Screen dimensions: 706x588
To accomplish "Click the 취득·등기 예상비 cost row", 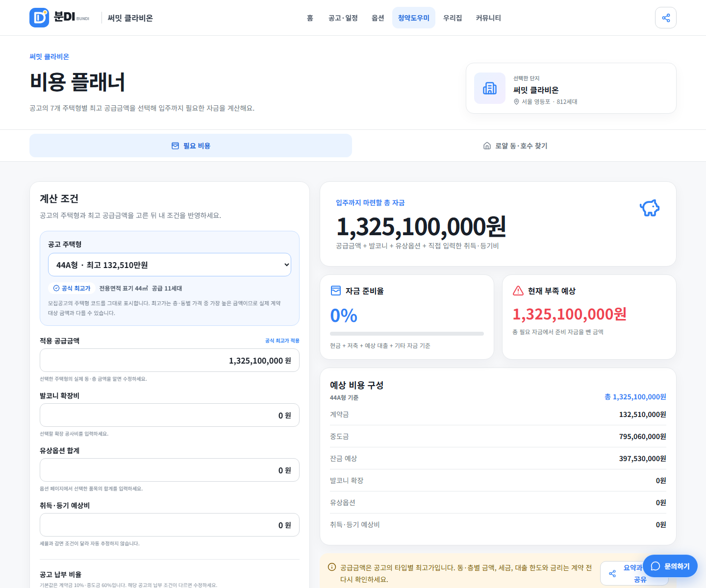I will click(x=498, y=524).
